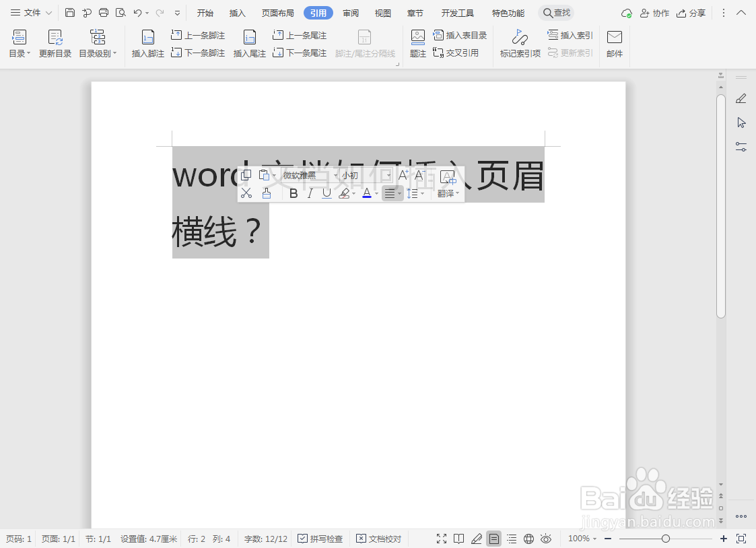This screenshot has width=756, height=548.
Task: Click the 查找 (Find) search button
Action: click(x=556, y=13)
